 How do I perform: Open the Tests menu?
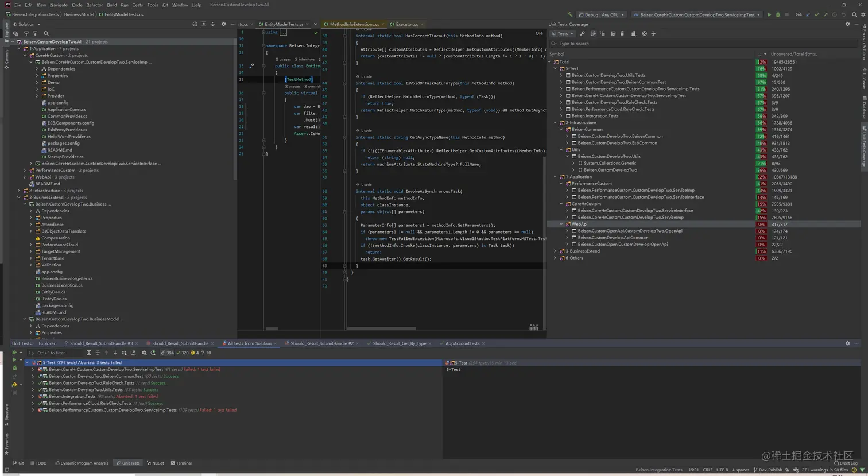point(138,5)
